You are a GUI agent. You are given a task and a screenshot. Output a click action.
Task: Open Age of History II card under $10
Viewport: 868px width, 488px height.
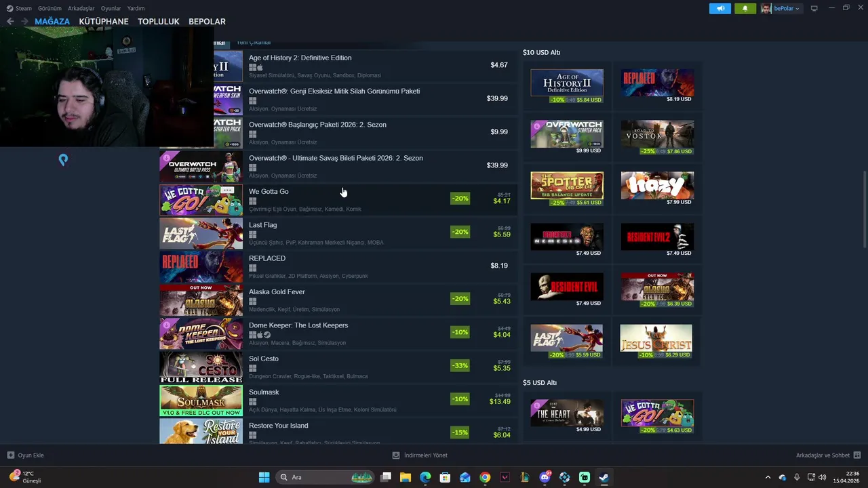tap(567, 86)
